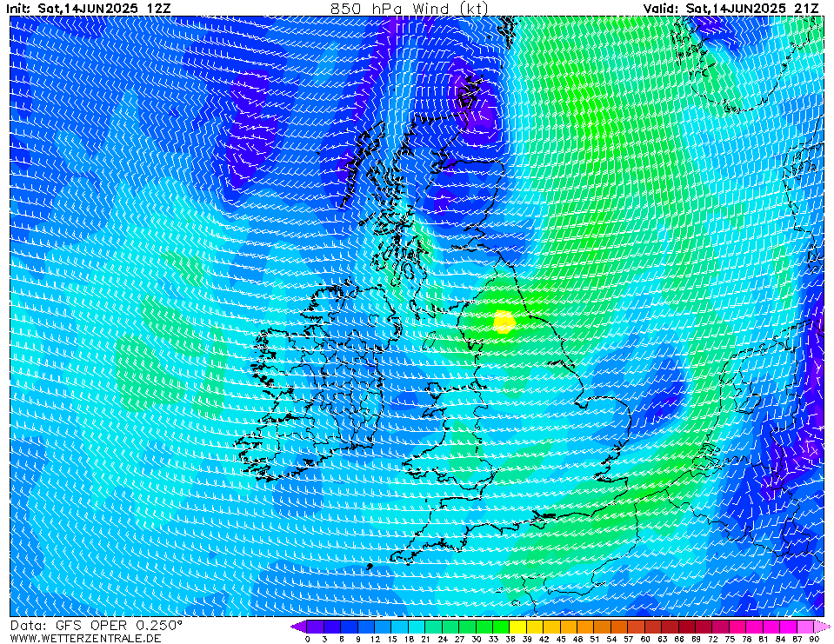This screenshot has height=644, width=834.
Task: Select the bright green 33–36 kt legend swatch
Action: [x=501, y=627]
